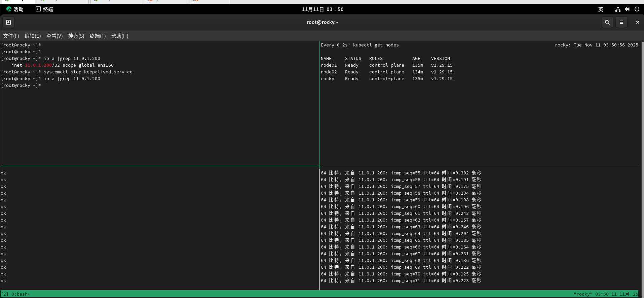The height and width of the screenshot is (298, 644).
Task: Click the 英 input method indicator
Action: pos(601,9)
